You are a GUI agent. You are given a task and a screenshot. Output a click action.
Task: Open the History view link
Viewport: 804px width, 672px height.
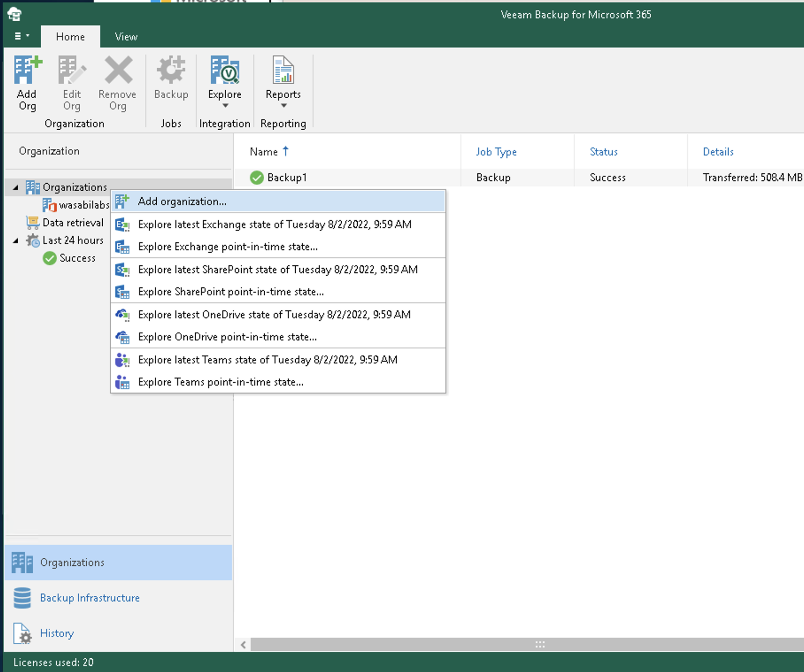57,633
